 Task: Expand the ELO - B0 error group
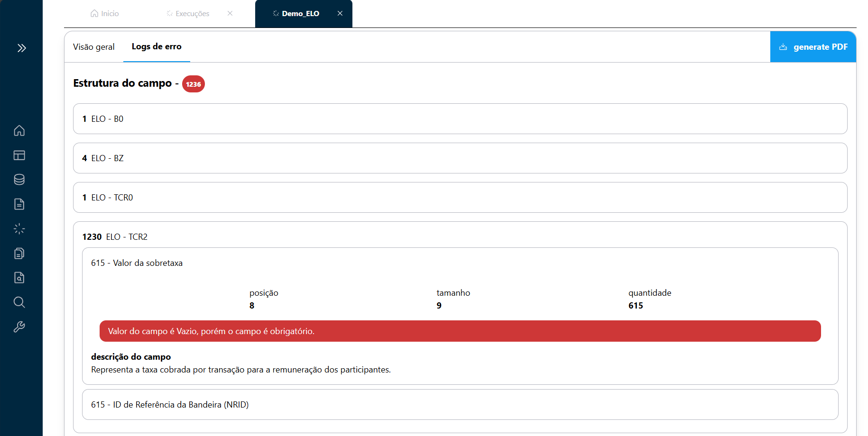(x=460, y=119)
